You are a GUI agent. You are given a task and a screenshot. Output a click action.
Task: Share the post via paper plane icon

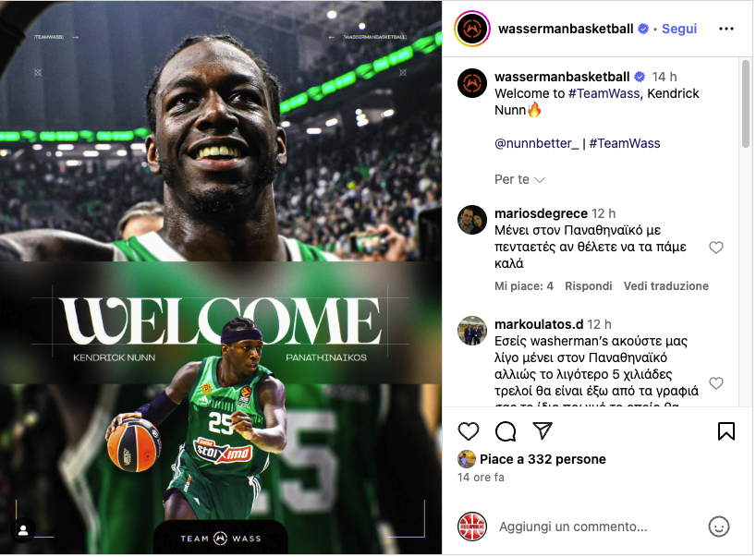tap(543, 430)
